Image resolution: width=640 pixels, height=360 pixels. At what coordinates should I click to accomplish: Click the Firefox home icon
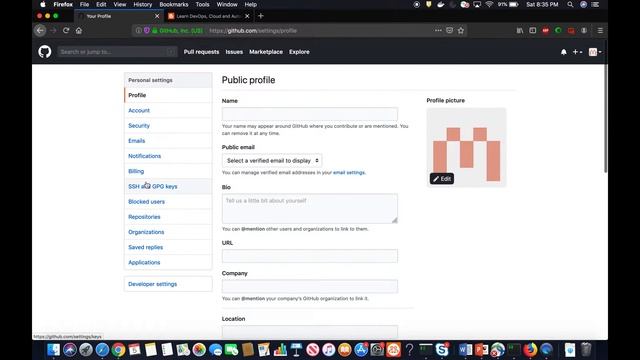[79, 31]
